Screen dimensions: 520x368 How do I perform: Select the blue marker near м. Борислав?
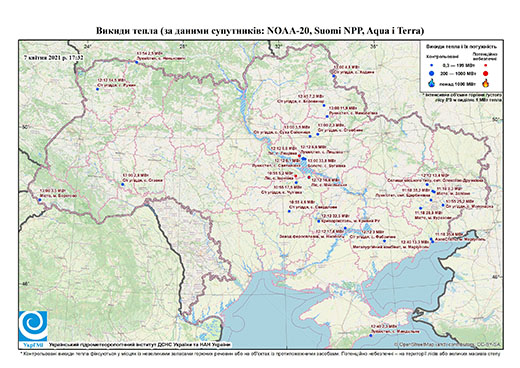click(40, 200)
